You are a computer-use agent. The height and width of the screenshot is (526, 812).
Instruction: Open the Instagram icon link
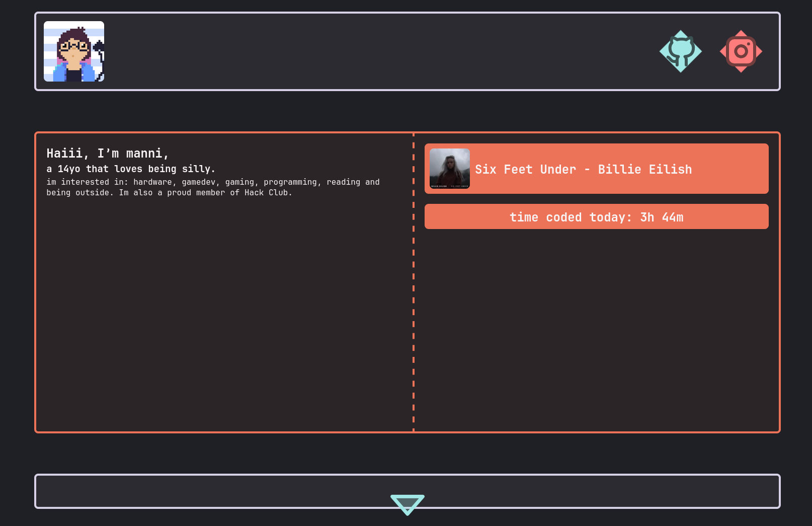[741, 51]
